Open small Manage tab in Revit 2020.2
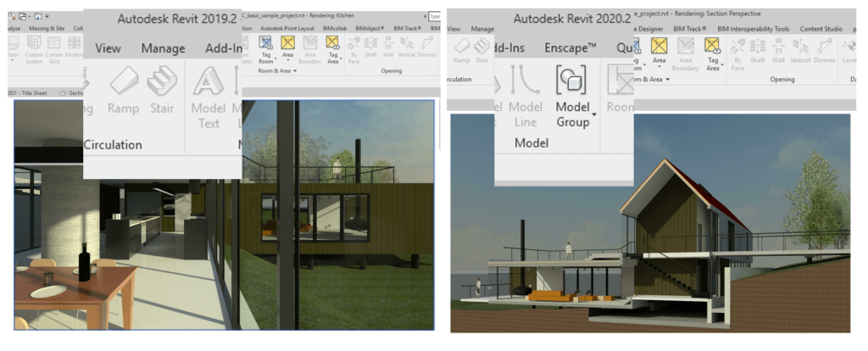The height and width of the screenshot is (351, 868). point(482,29)
